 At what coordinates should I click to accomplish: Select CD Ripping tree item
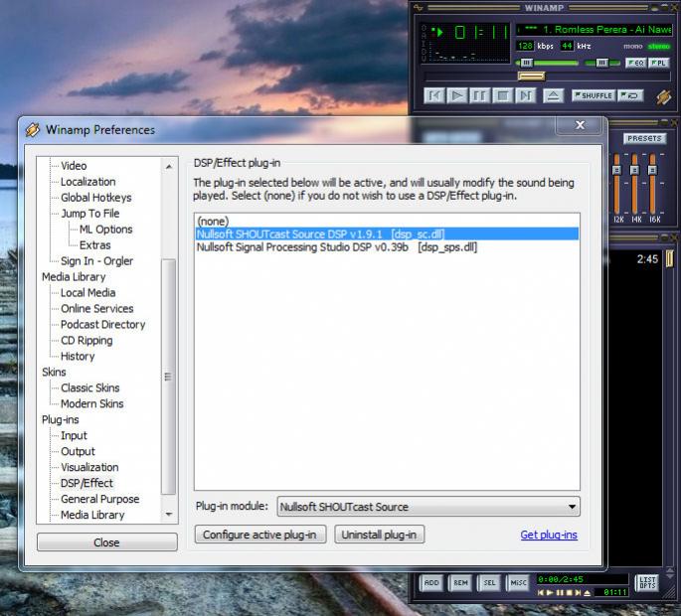pyautogui.click(x=86, y=341)
